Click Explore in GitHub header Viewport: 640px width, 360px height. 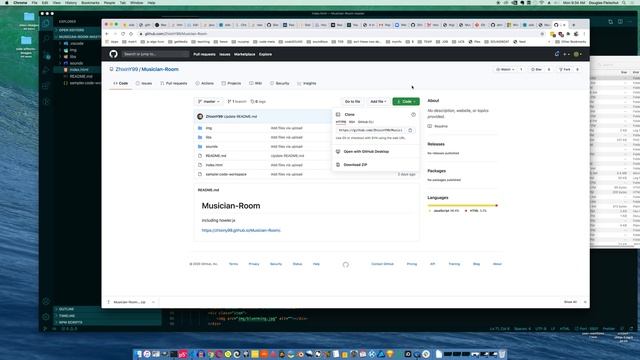265,54
